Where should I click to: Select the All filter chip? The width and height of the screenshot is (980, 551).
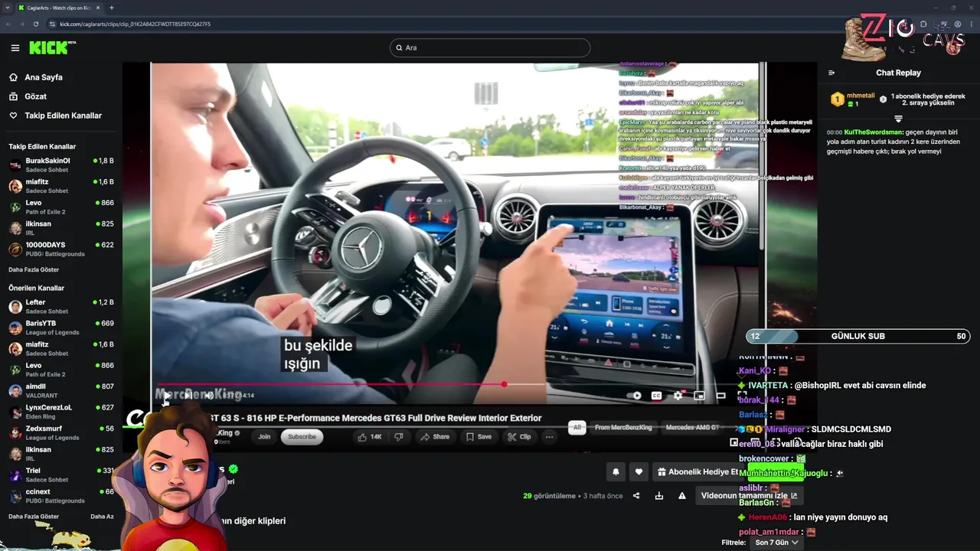[577, 428]
